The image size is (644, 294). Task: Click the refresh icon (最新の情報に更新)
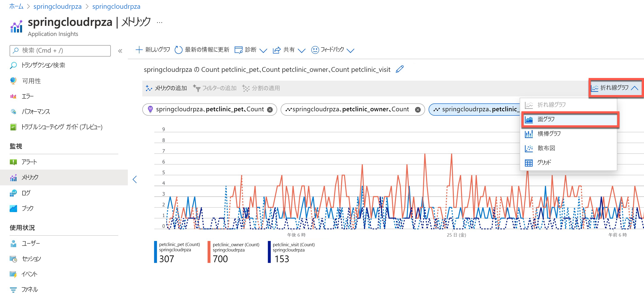178,50
